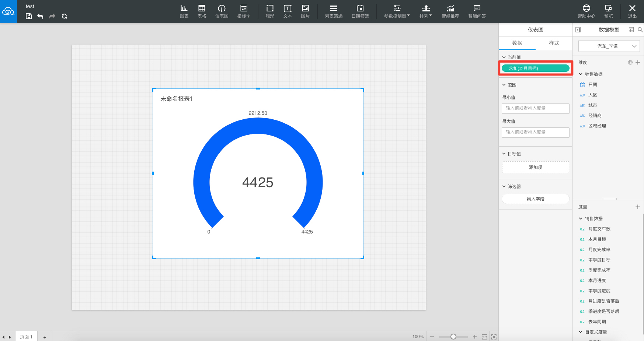Collapse 销售数据 under 度量
This screenshot has height=341, width=644.
[581, 218]
